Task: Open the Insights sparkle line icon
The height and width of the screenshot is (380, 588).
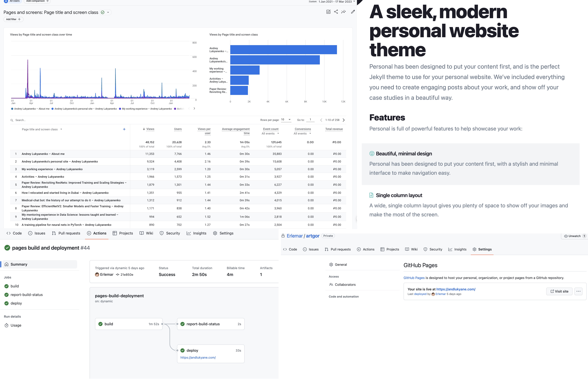Action: pos(343,12)
